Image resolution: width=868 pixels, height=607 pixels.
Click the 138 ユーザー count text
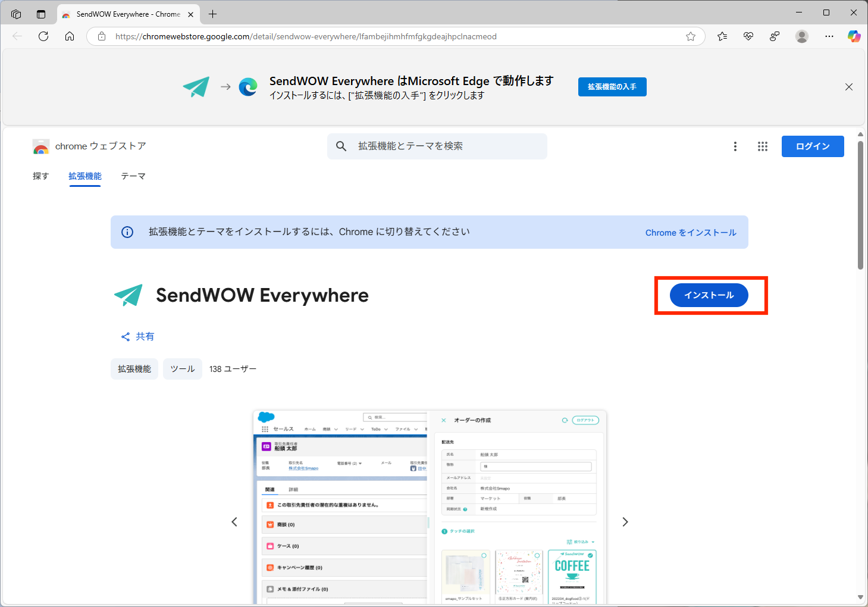pos(233,369)
